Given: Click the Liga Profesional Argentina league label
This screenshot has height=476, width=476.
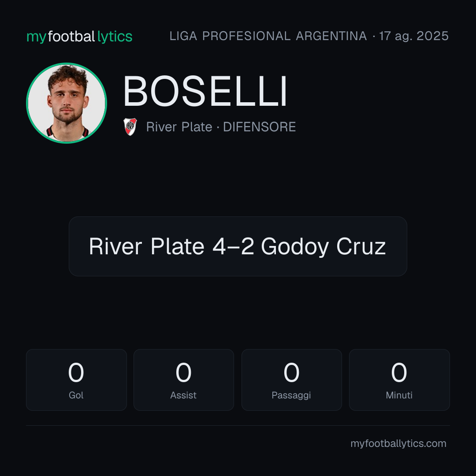Looking at the screenshot, I should coord(268,36).
